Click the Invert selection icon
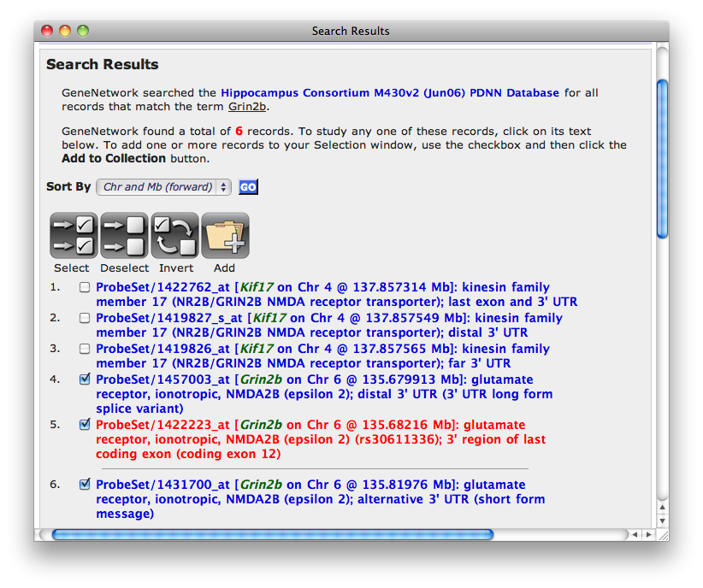This screenshot has height=588, width=703. point(174,236)
